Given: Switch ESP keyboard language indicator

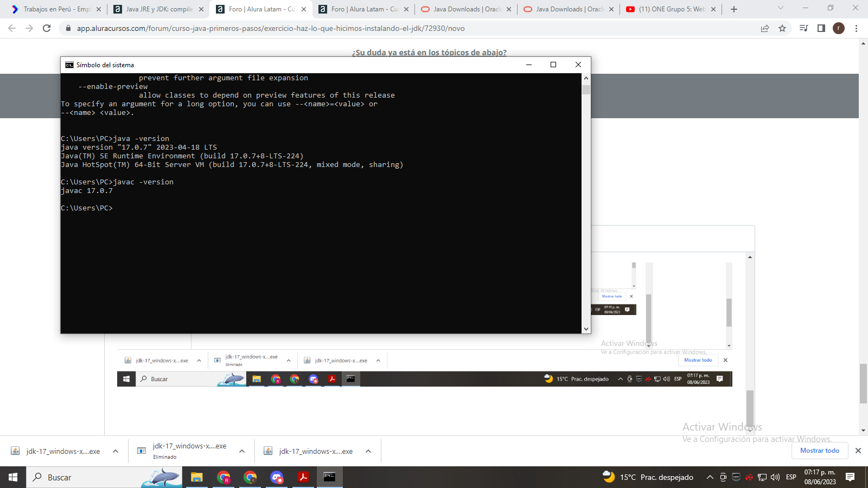Looking at the screenshot, I should [x=791, y=477].
